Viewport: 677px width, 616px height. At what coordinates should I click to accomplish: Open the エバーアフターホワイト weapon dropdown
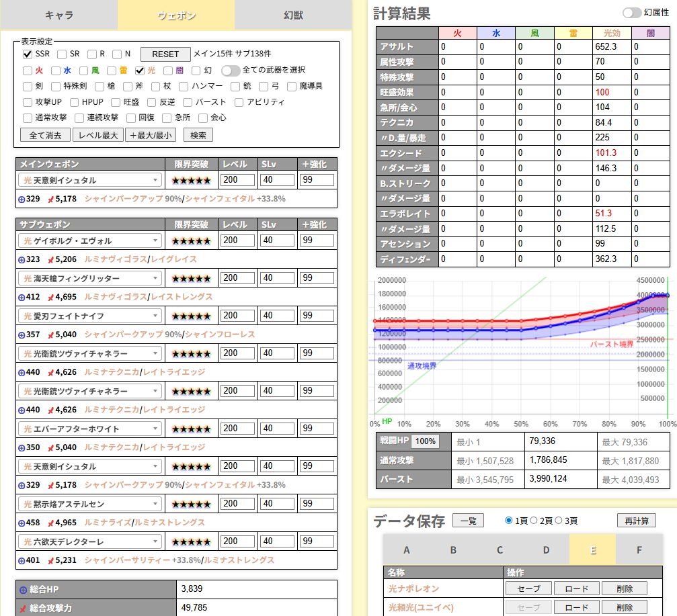click(89, 429)
